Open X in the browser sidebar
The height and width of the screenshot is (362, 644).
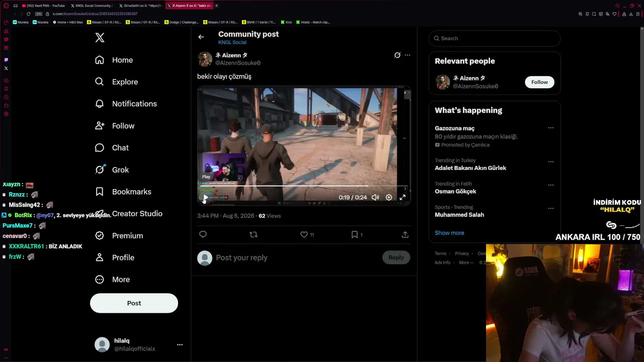[6, 68]
